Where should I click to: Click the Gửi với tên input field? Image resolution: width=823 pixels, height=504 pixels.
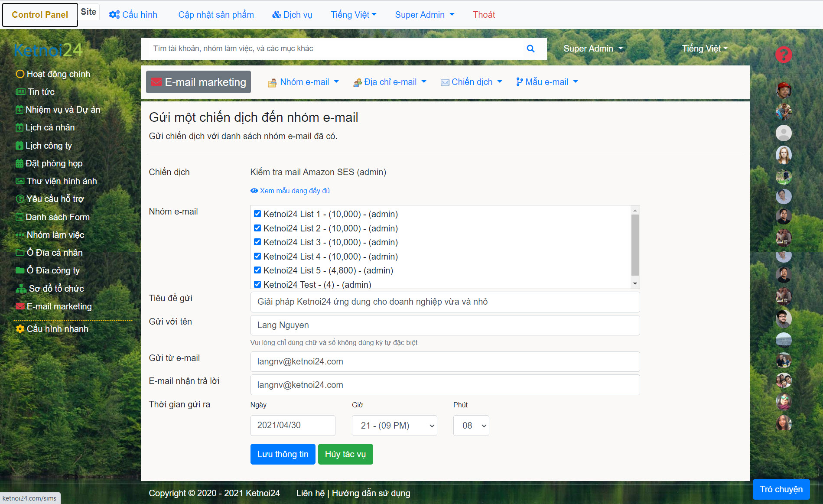coord(445,325)
